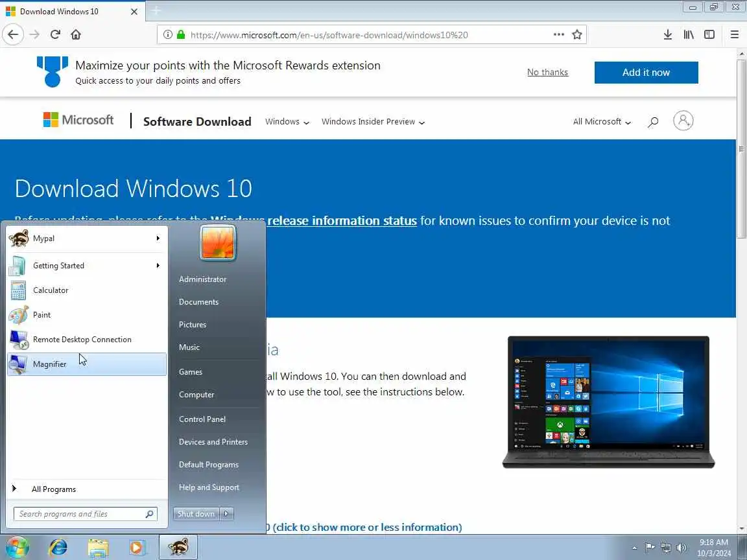
Task: Open Games from Start menu
Action: (x=191, y=372)
